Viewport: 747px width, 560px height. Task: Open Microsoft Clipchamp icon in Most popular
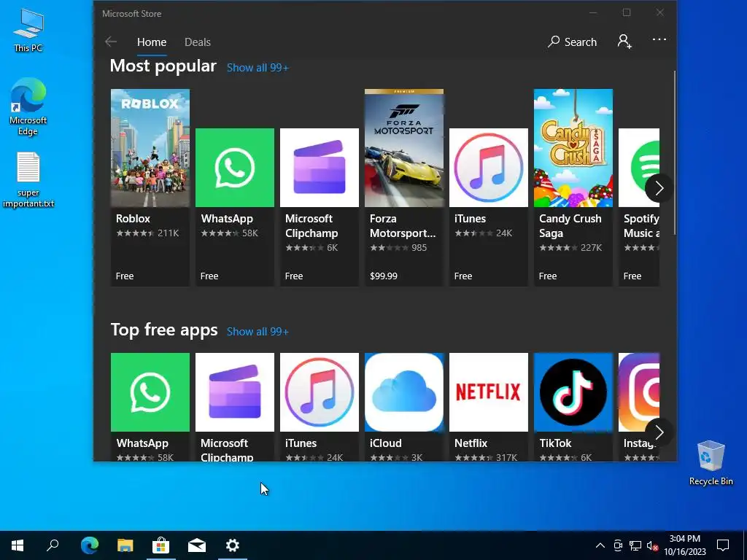pos(320,168)
